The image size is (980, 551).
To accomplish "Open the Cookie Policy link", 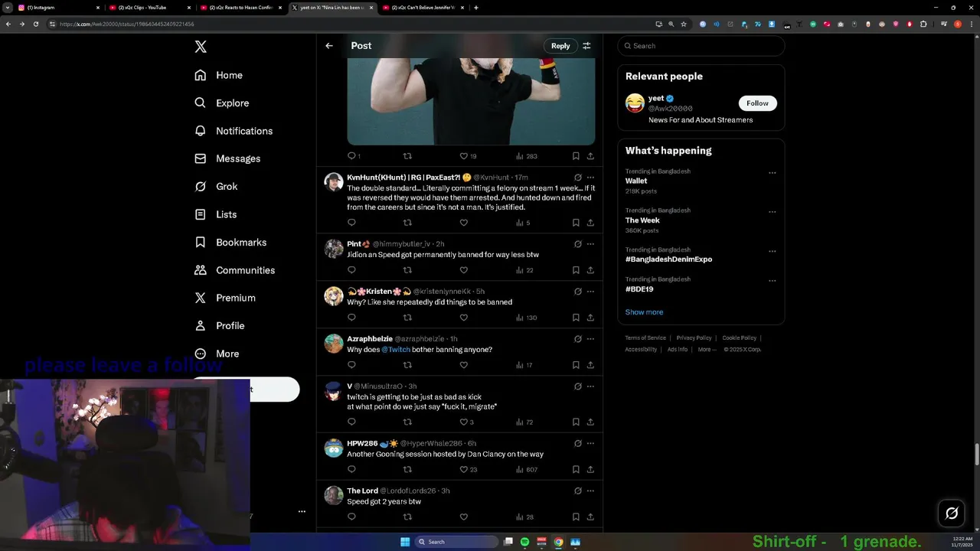I will [739, 338].
